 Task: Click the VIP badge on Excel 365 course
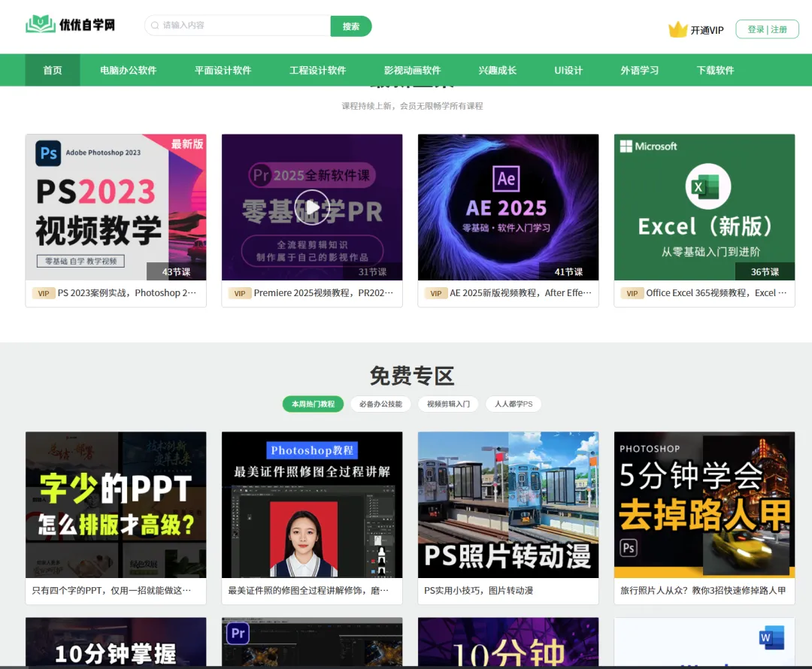(632, 294)
